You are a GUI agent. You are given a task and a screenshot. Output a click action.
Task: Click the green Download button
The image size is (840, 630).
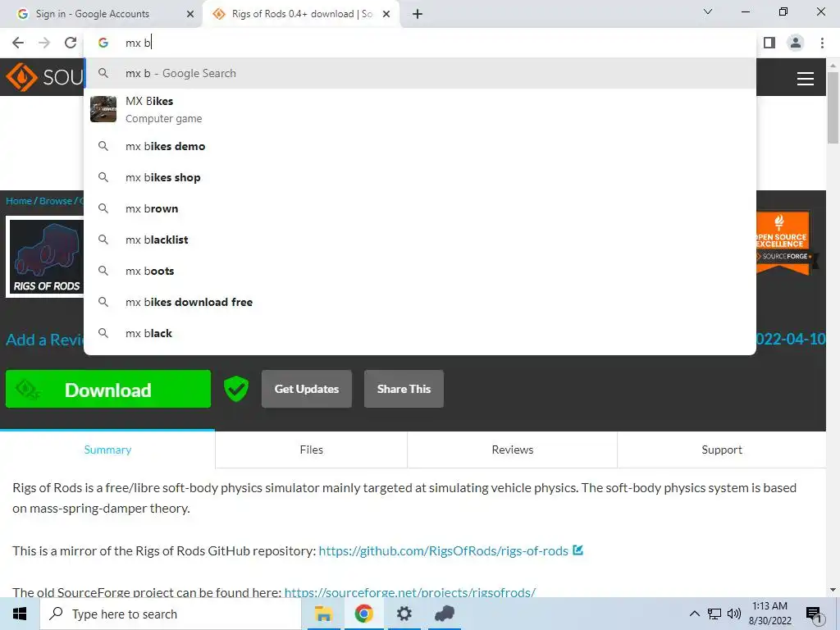coord(108,389)
